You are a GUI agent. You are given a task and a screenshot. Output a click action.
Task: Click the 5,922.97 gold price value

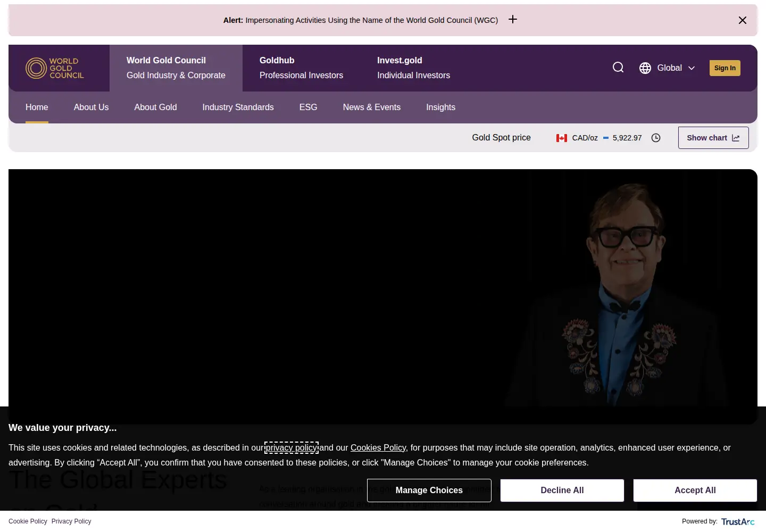627,138
